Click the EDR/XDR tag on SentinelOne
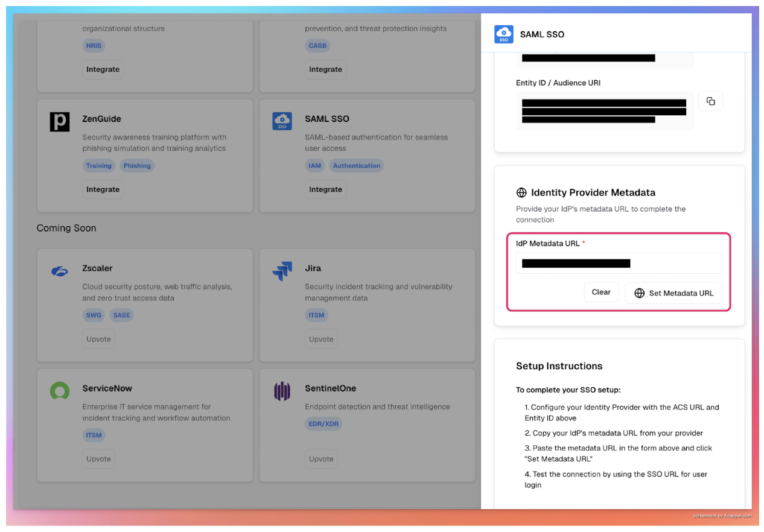764x532 pixels. 324,424
